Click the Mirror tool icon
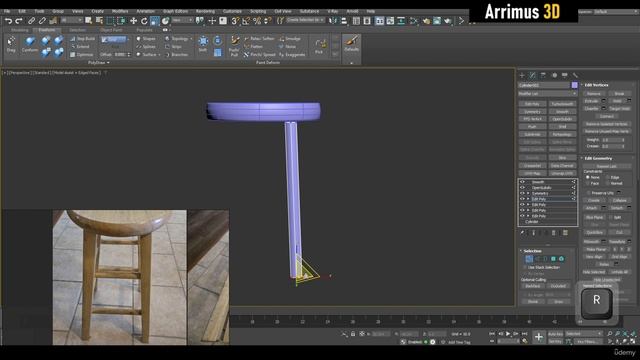640x360 pixels. [x=333, y=20]
